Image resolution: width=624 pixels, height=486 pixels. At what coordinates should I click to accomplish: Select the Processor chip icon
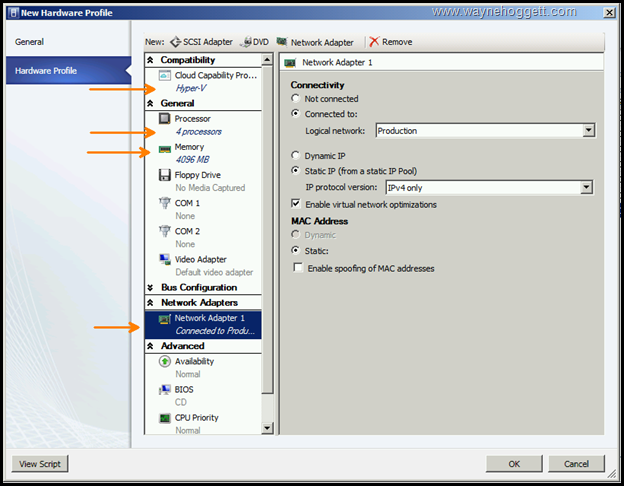click(x=164, y=119)
